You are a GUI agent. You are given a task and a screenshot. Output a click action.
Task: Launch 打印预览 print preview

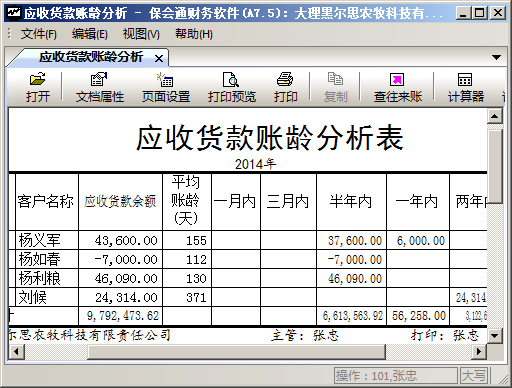[232, 87]
